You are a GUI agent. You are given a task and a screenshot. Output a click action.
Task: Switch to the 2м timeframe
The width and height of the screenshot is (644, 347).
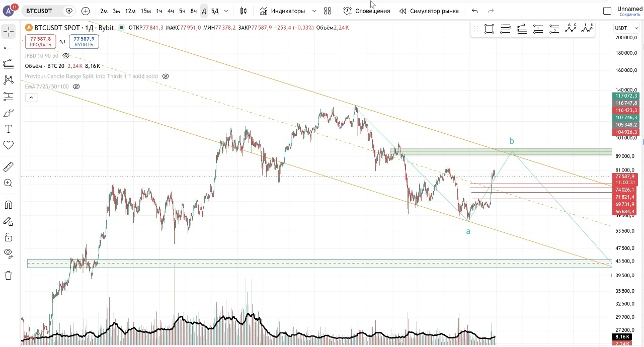[x=104, y=11]
